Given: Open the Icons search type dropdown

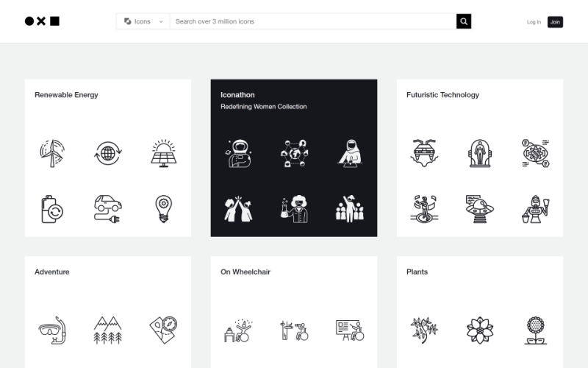Looking at the screenshot, I should [143, 21].
